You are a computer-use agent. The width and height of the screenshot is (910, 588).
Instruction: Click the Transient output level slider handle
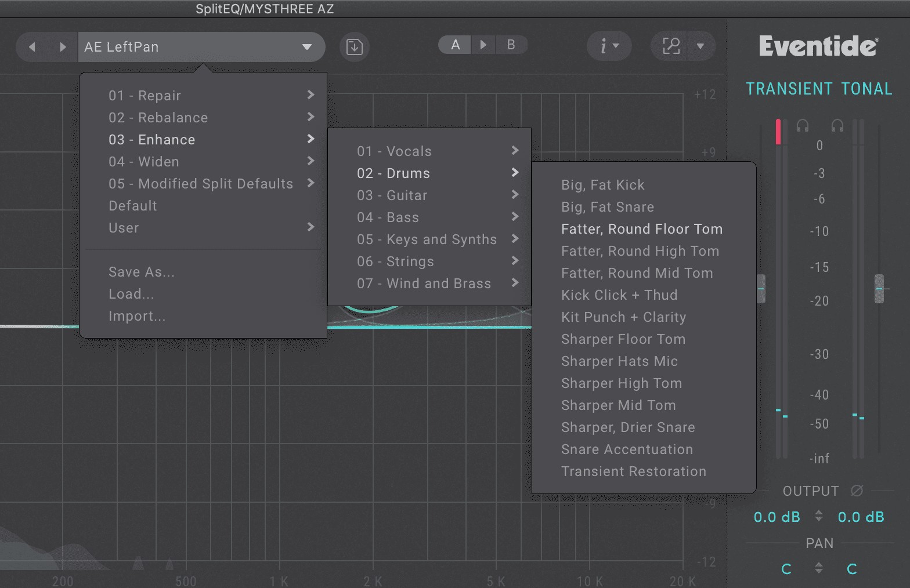coord(761,289)
